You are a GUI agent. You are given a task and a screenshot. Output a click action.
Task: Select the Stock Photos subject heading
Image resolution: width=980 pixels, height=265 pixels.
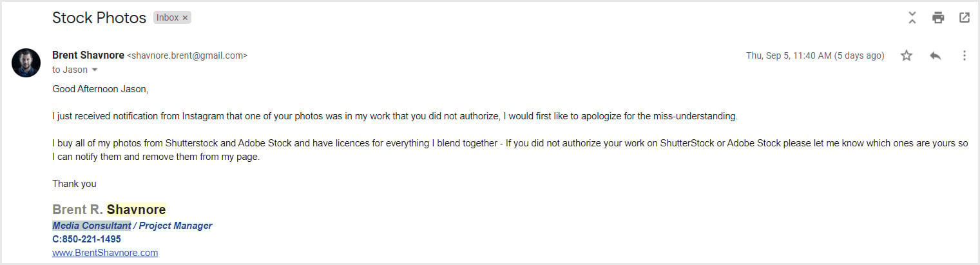(x=99, y=18)
